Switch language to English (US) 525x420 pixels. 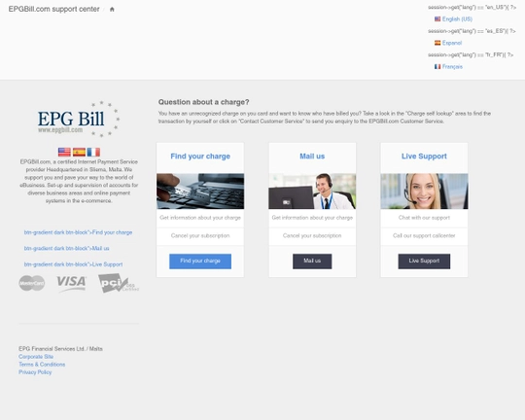coord(457,19)
